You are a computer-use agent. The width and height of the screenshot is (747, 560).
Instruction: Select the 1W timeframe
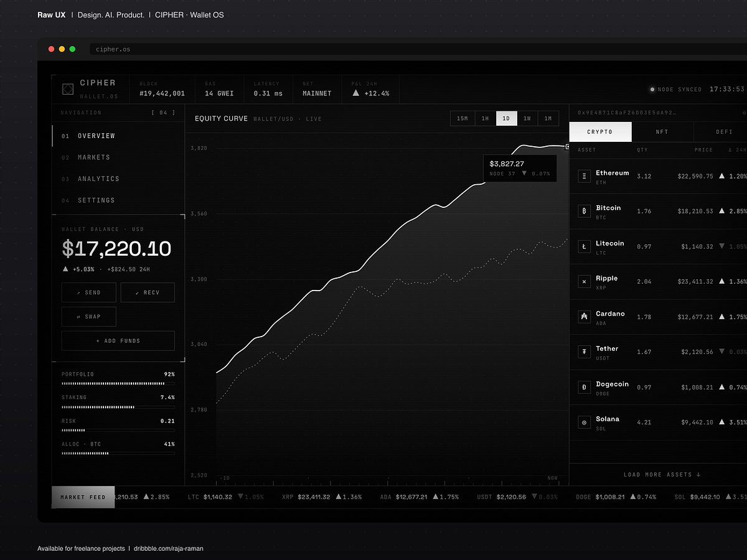tap(527, 118)
